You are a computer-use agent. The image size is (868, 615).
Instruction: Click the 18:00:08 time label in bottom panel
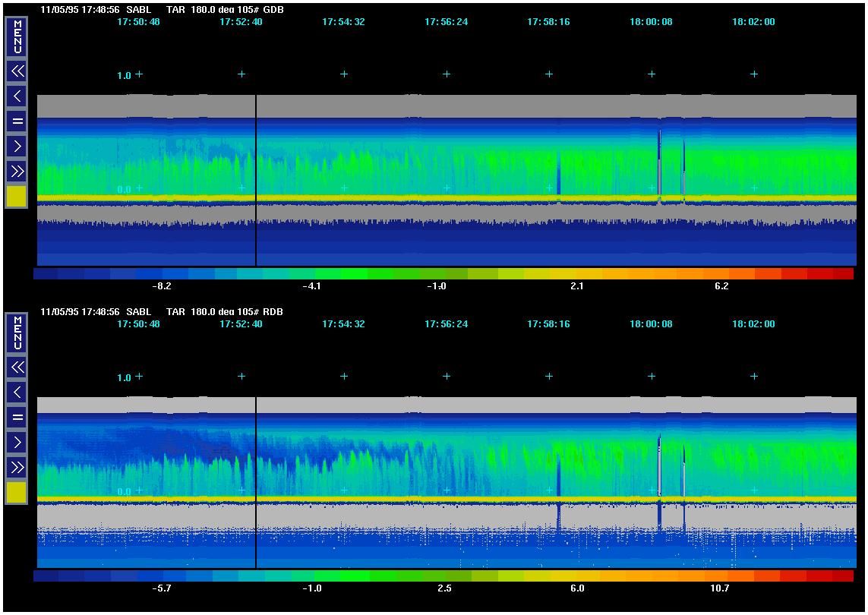click(x=651, y=324)
